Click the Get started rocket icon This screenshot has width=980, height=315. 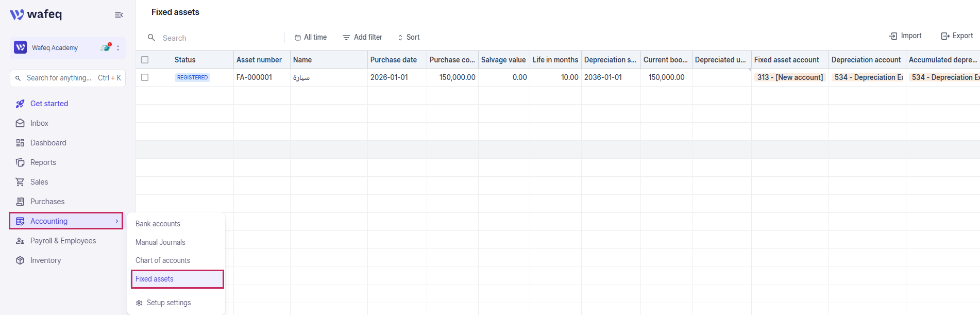point(20,104)
